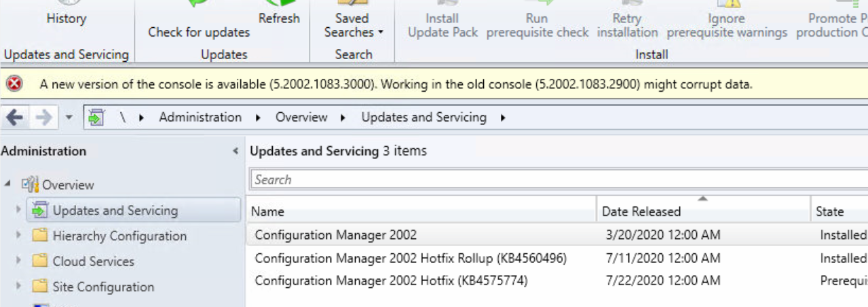Click Check for updates in the ribbon
This screenshot has width=868, height=307.
pos(199,32)
